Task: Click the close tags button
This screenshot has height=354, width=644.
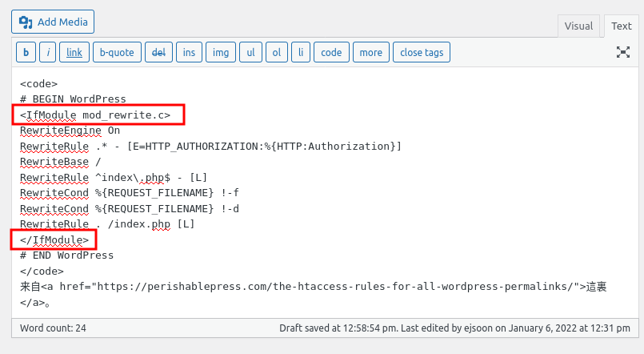Action: pos(422,53)
